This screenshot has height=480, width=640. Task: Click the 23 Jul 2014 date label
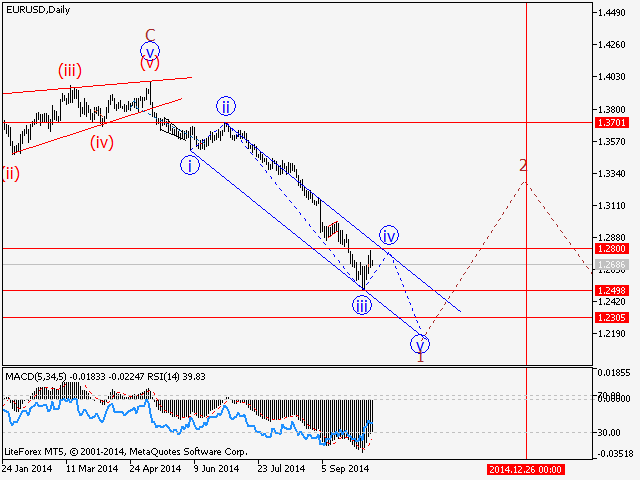(281, 469)
